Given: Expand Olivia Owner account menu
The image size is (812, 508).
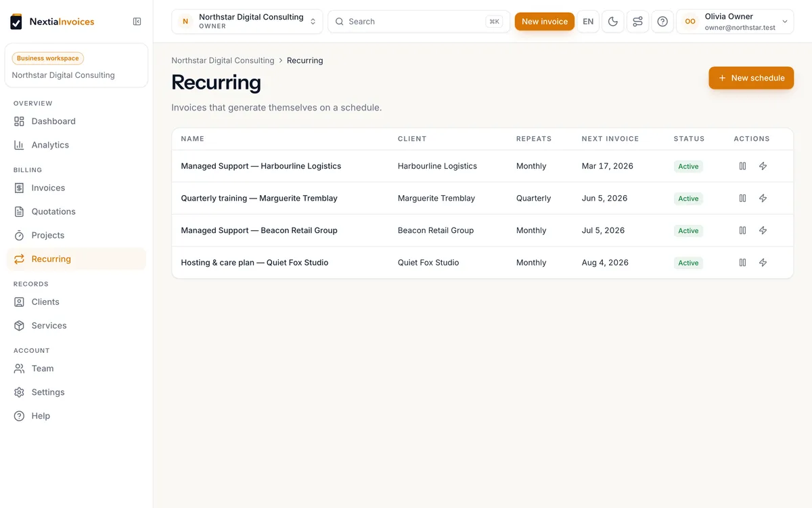Looking at the screenshot, I should (x=735, y=22).
